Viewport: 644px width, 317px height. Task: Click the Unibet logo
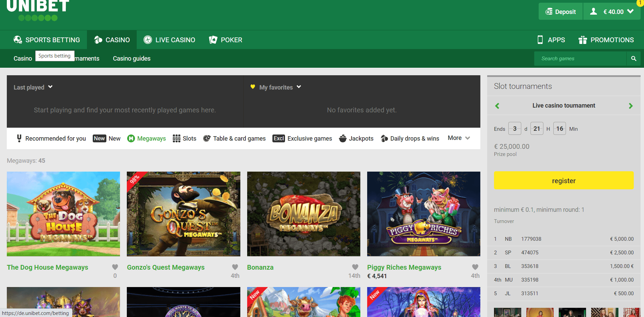click(x=38, y=10)
